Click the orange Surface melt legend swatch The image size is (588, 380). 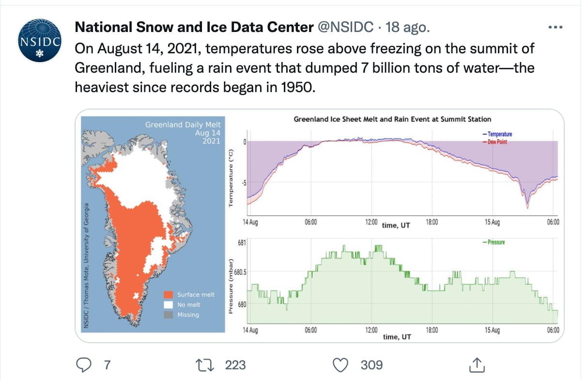(168, 295)
